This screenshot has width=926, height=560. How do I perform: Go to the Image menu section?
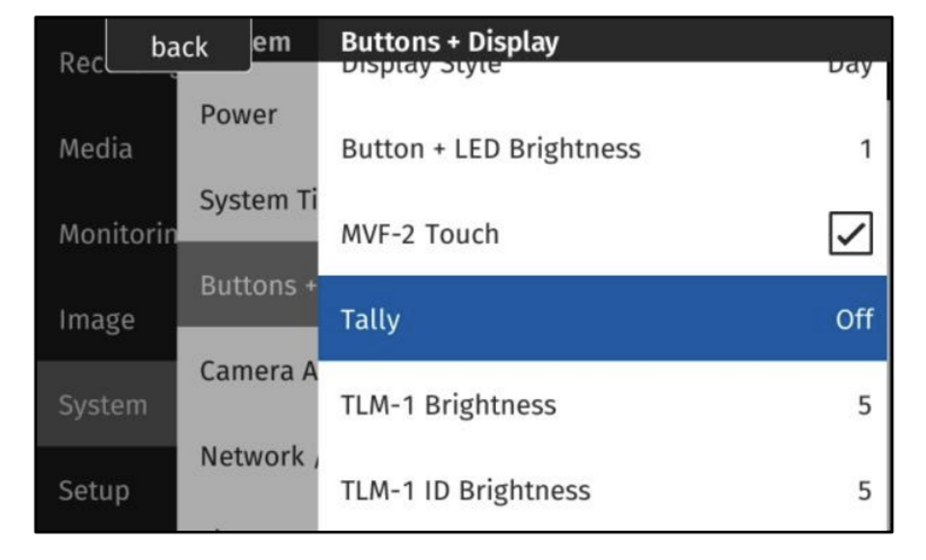tap(95, 319)
